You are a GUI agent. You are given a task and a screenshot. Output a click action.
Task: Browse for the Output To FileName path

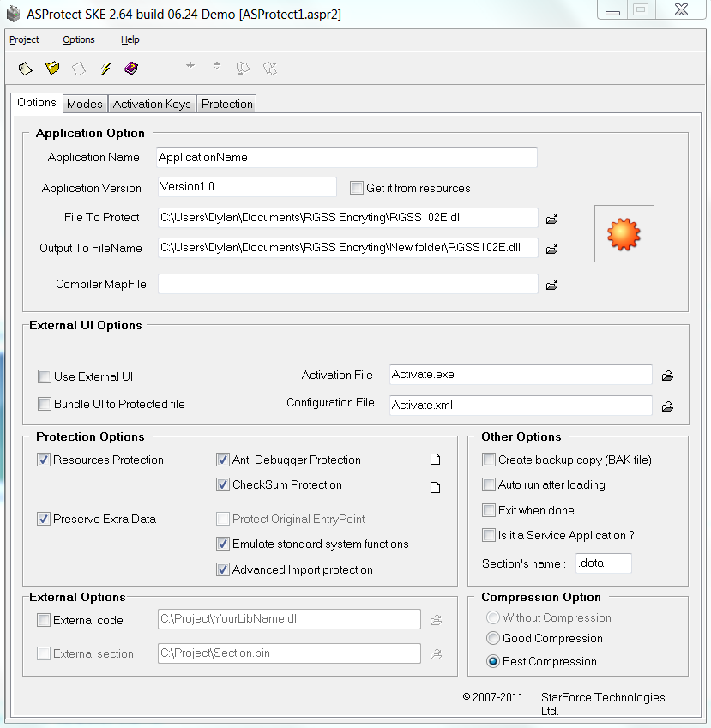[551, 249]
